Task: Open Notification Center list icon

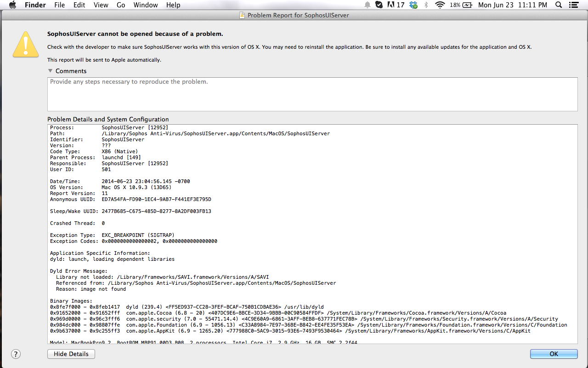Action: (x=573, y=5)
